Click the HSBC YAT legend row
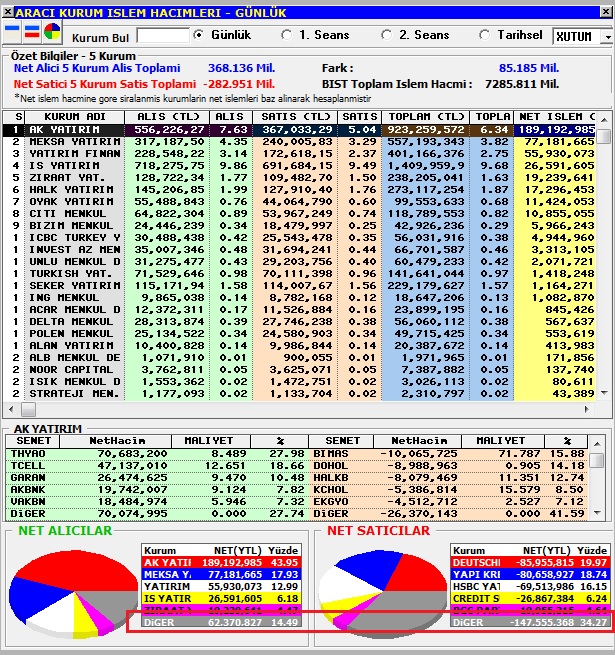The width and height of the screenshot is (615, 655). tap(530, 586)
